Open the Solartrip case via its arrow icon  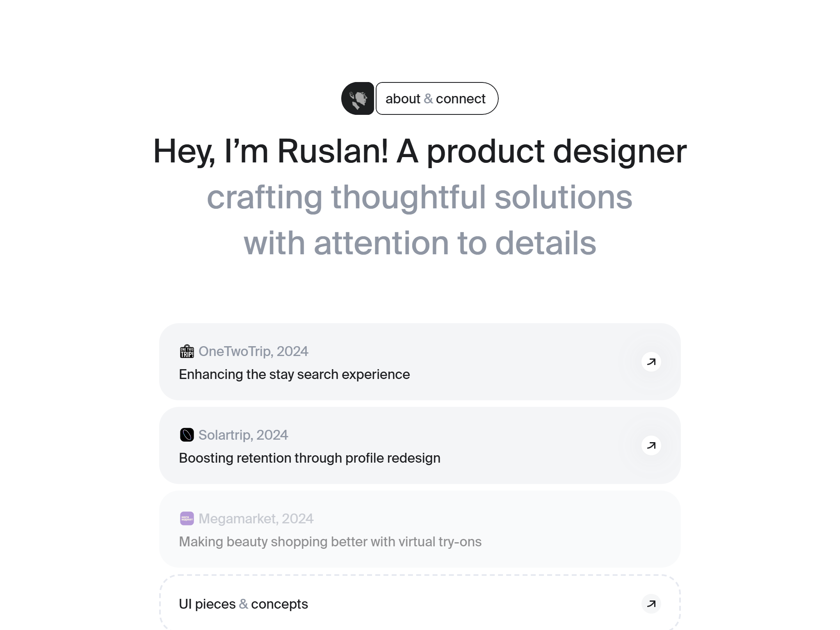coord(651,445)
